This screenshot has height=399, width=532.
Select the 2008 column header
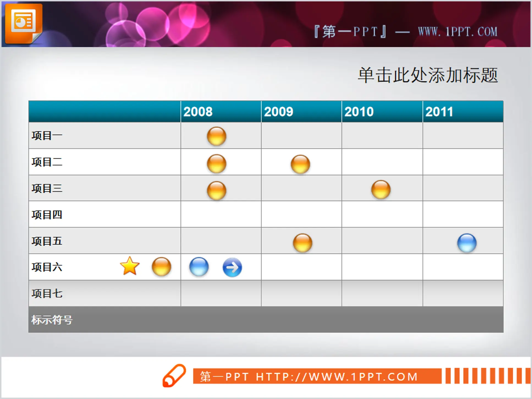coord(221,111)
